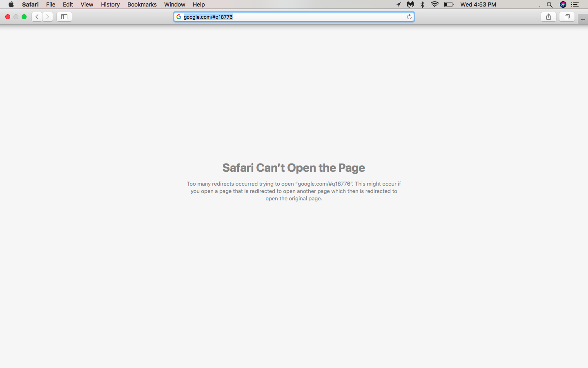
Task: Open the Bluetooth menu bar icon
Action: click(x=422, y=4)
